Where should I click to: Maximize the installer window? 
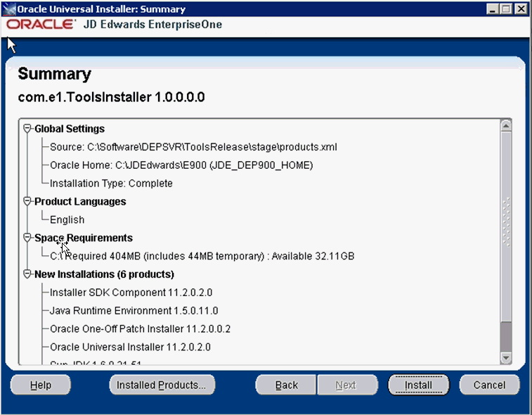point(506,9)
